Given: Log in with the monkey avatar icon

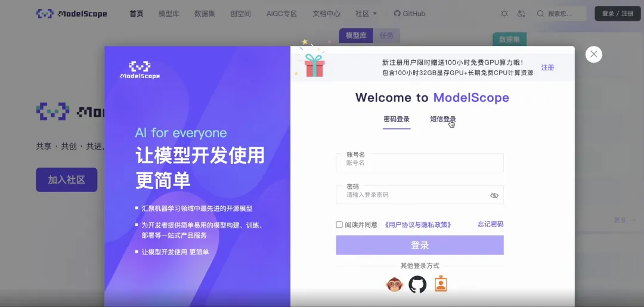Looking at the screenshot, I should pyautogui.click(x=394, y=284).
